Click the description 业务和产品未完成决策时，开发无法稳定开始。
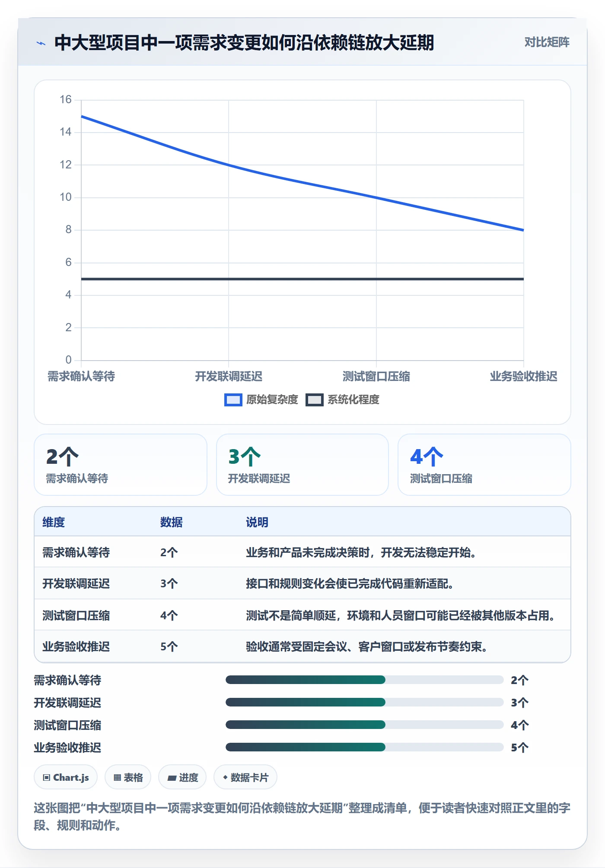Image resolution: width=605 pixels, height=868 pixels. point(361,553)
